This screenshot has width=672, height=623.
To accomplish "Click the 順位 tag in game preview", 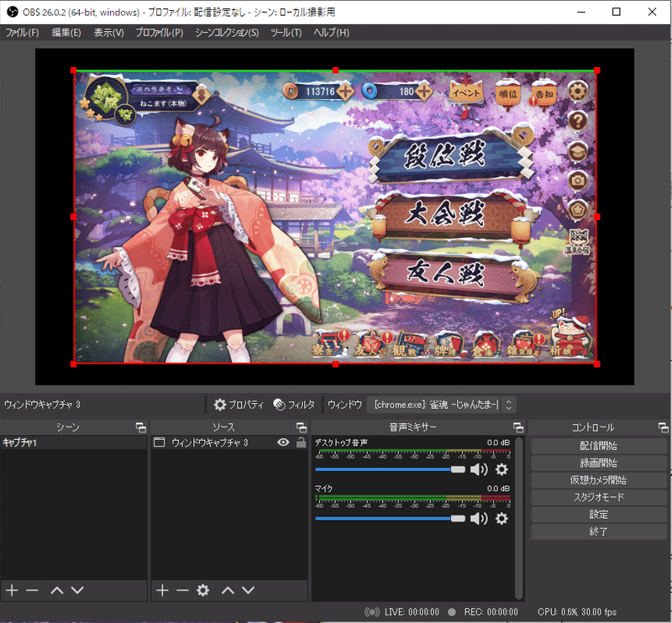I will tap(508, 93).
